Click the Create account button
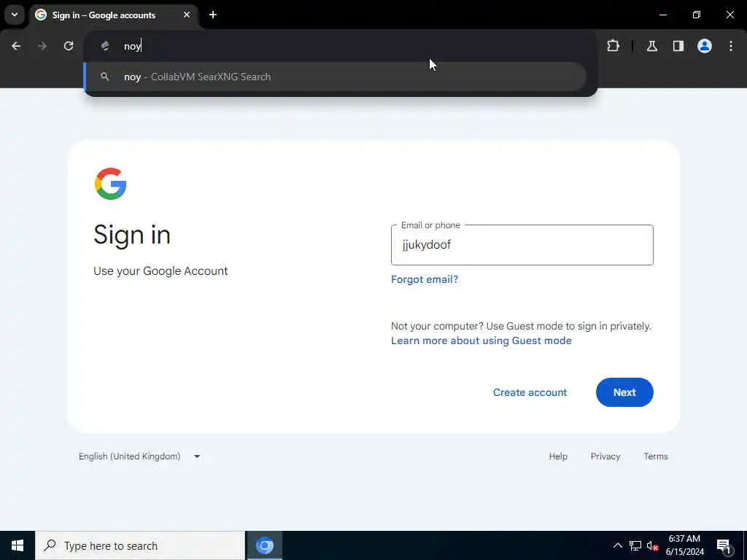Screen dimensions: 747x560 point(530,392)
